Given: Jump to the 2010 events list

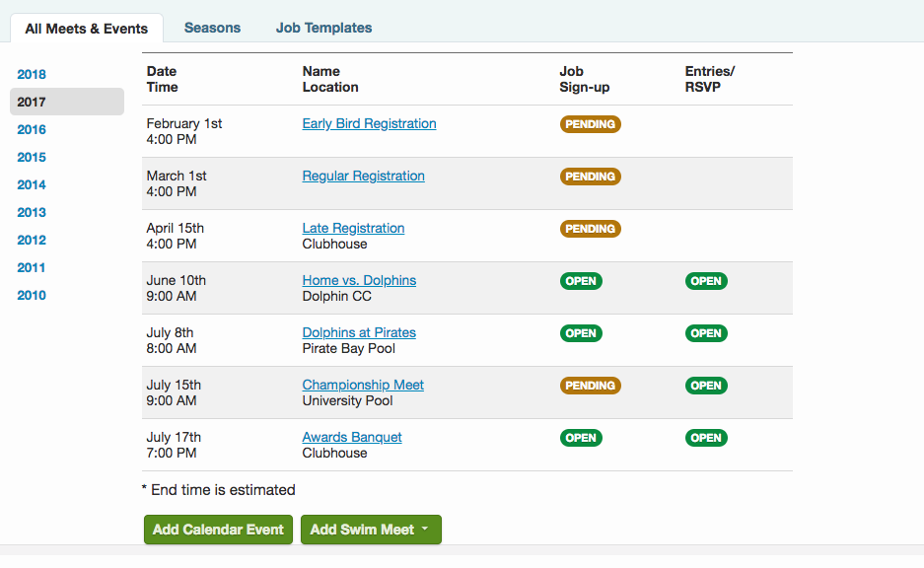Looking at the screenshot, I should pyautogui.click(x=32, y=295).
